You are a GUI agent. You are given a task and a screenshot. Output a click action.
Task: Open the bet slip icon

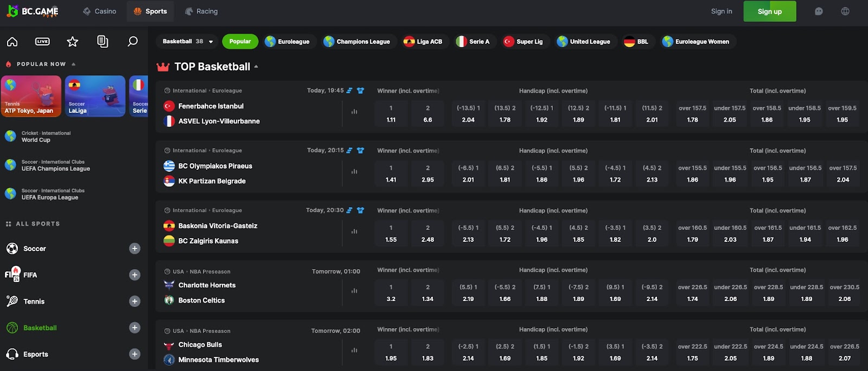[x=103, y=42]
